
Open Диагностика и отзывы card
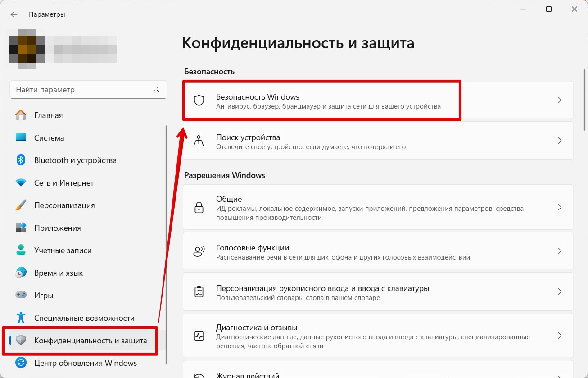(378, 336)
